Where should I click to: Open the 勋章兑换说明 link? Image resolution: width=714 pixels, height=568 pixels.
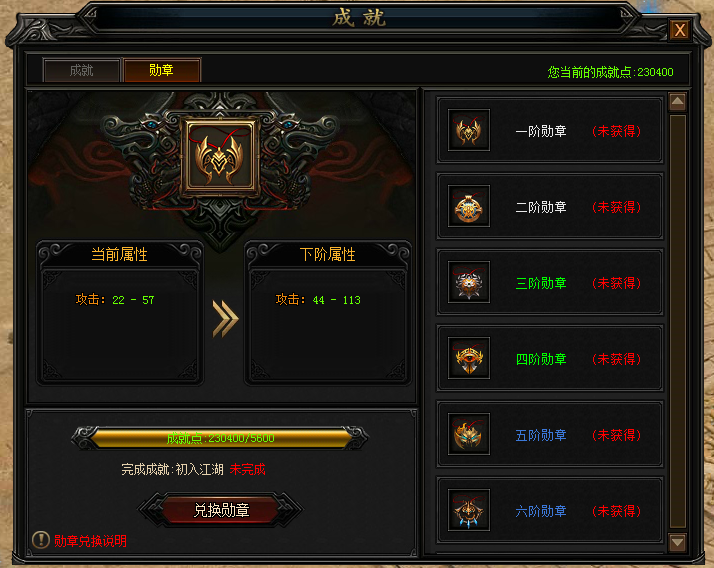(90, 541)
